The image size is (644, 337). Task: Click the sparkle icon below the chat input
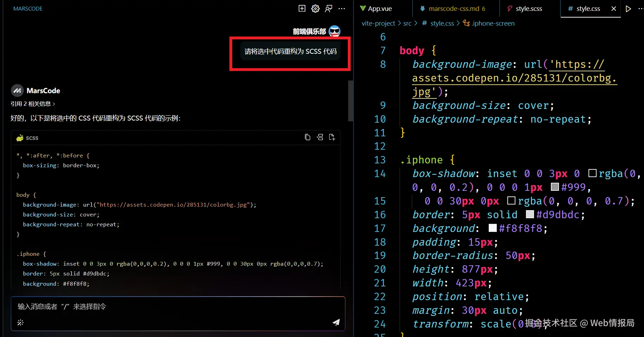20,322
